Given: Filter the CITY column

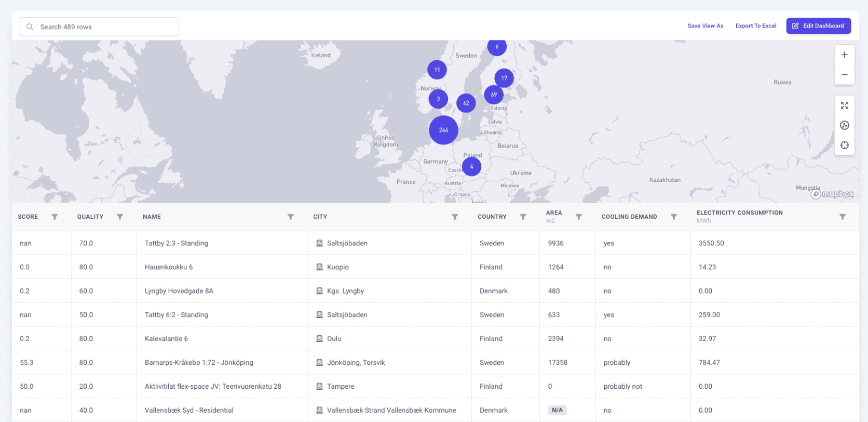Looking at the screenshot, I should 455,217.
